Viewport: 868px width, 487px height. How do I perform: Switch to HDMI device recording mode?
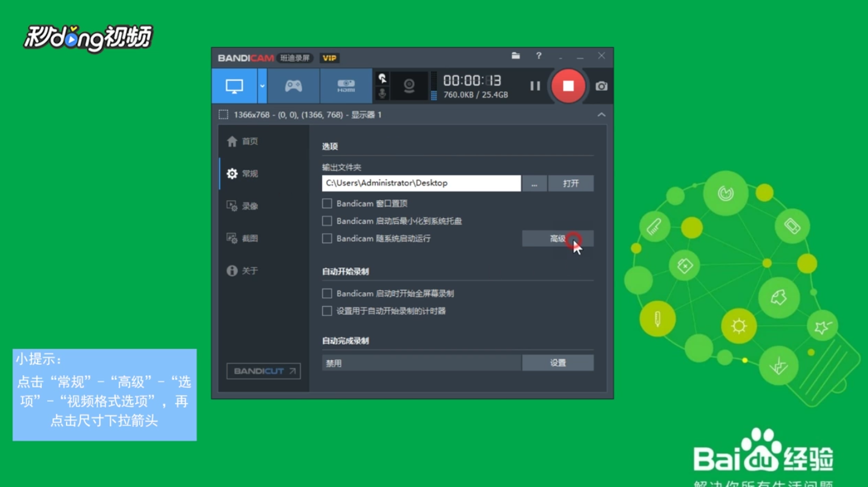coord(346,86)
